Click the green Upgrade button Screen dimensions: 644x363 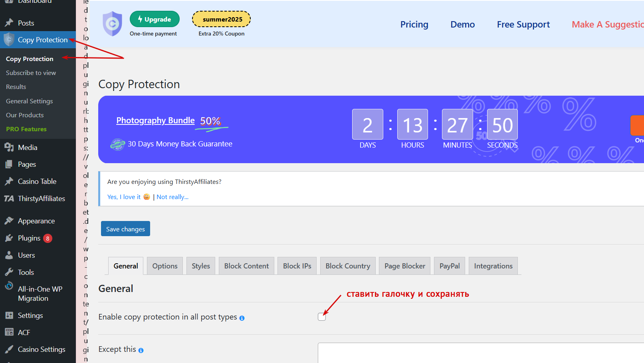(x=155, y=19)
